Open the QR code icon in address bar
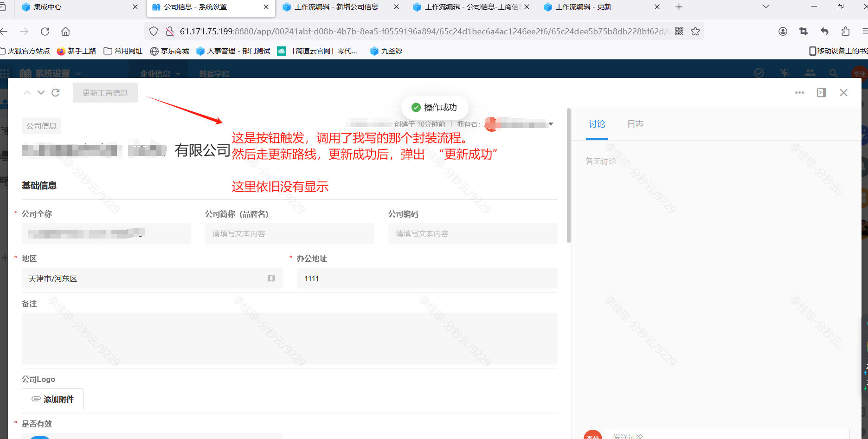Viewport: 868px width, 439px height. click(679, 32)
